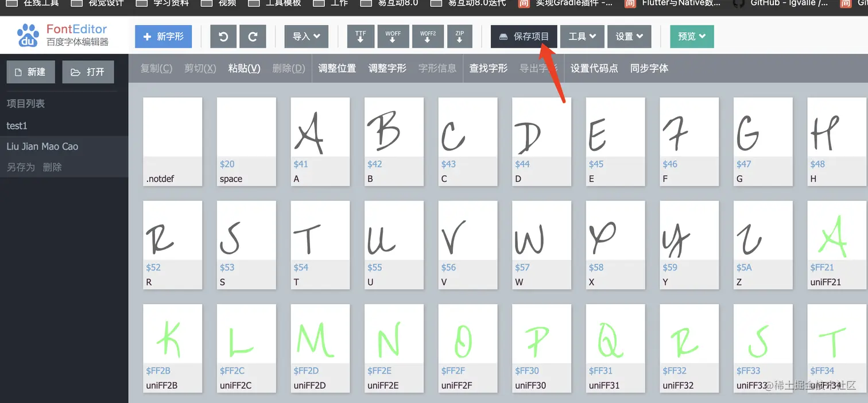Select the green uniFF2E glyph card
868x403 pixels.
tap(394, 348)
